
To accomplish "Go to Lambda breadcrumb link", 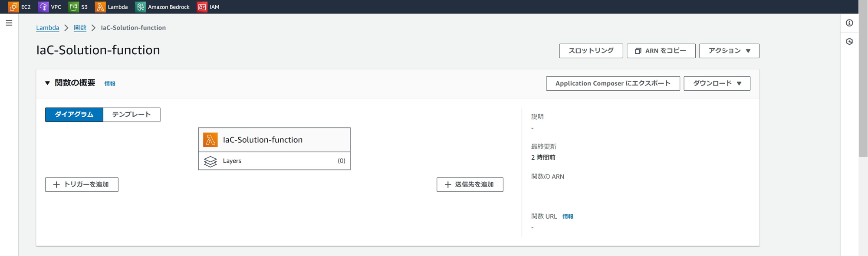I will (x=47, y=28).
